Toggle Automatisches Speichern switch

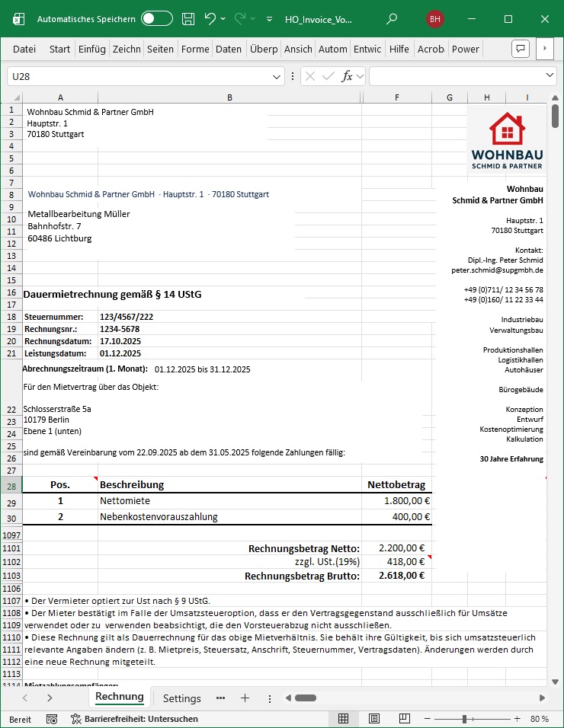pyautogui.click(x=157, y=18)
